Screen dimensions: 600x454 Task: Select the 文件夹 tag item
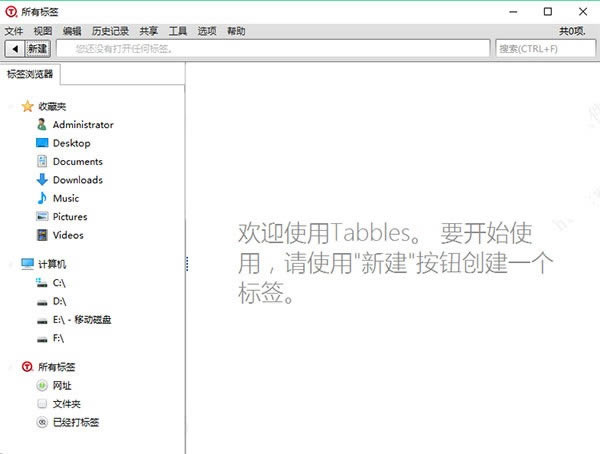point(66,404)
